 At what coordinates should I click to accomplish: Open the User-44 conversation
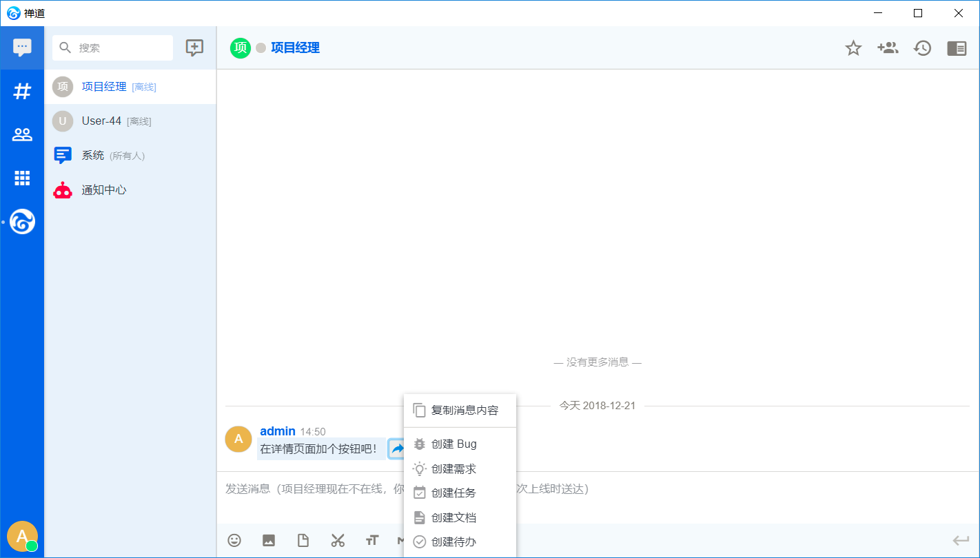[x=130, y=121]
